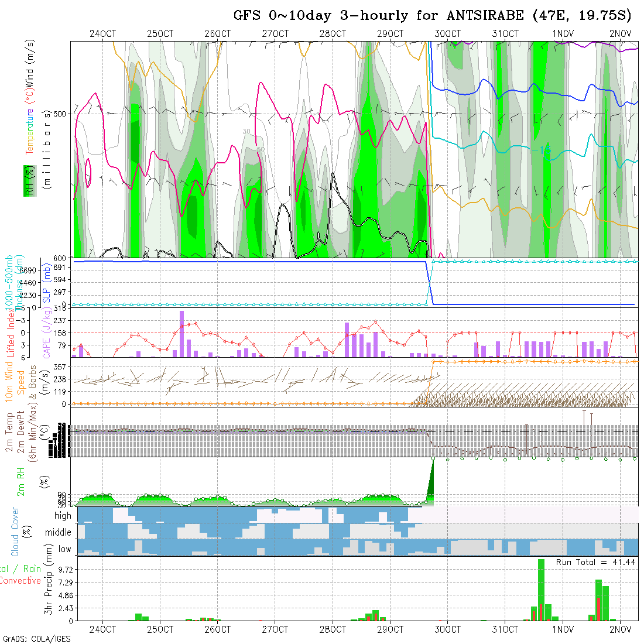Click the 24OCT label on top axis
644x644 pixels.
pyautogui.click(x=103, y=34)
